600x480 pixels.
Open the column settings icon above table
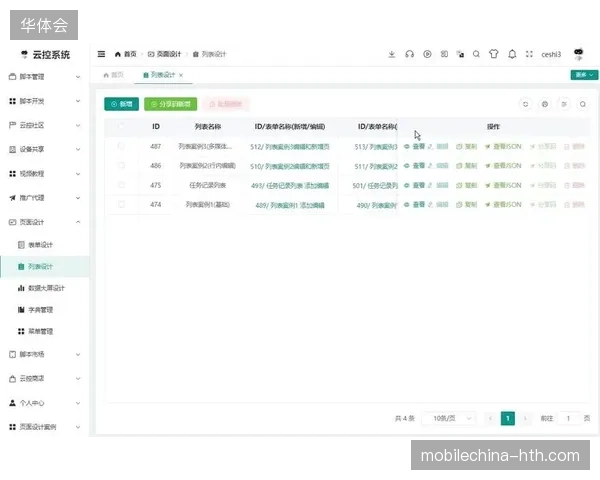[564, 104]
